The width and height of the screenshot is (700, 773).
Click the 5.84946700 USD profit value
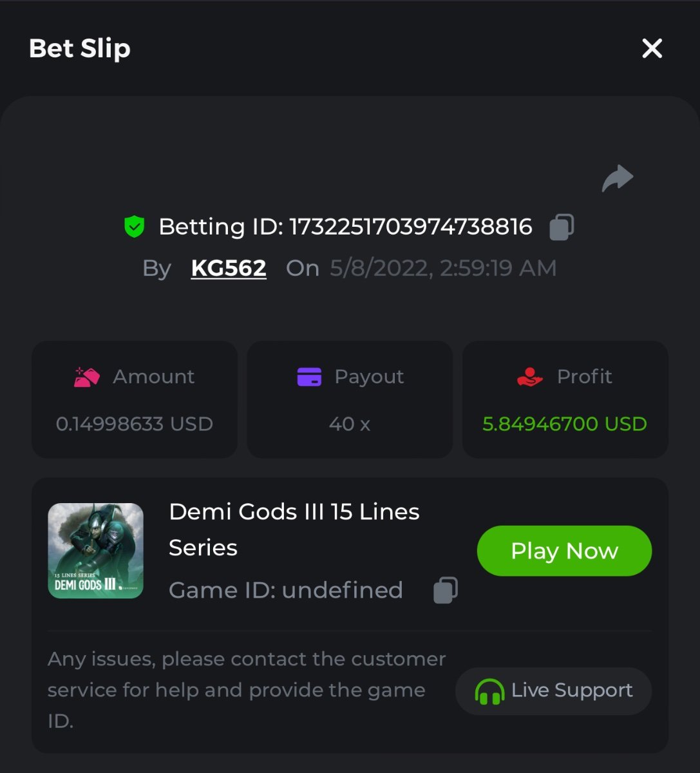point(564,424)
